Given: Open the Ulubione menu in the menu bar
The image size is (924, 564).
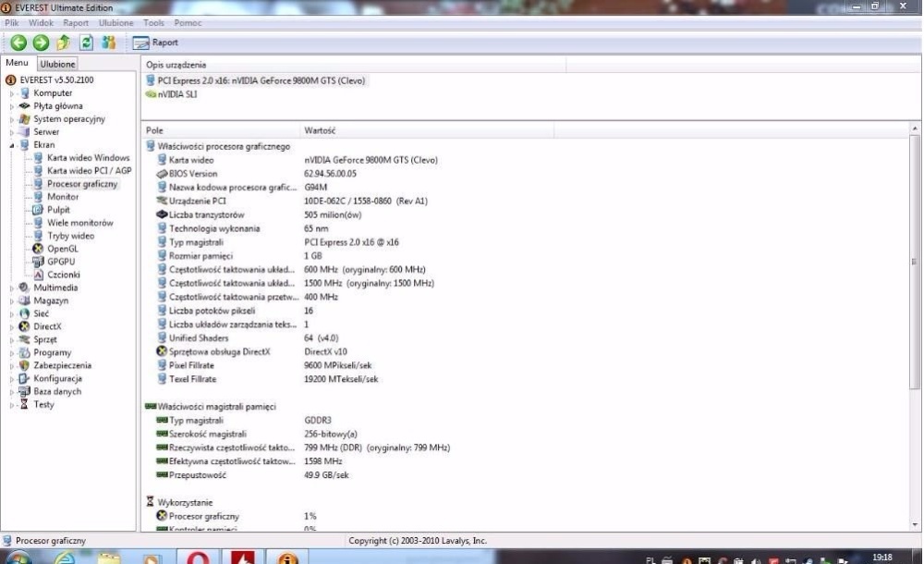Looking at the screenshot, I should [115, 23].
